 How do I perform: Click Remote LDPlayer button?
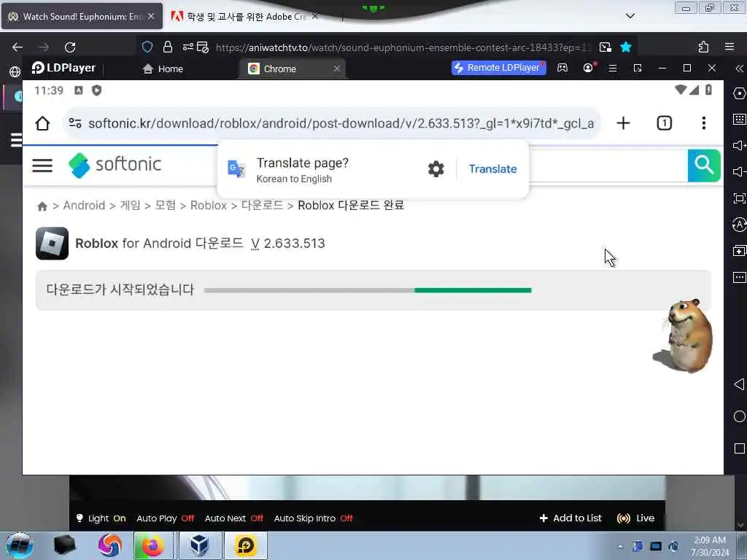pyautogui.click(x=498, y=68)
